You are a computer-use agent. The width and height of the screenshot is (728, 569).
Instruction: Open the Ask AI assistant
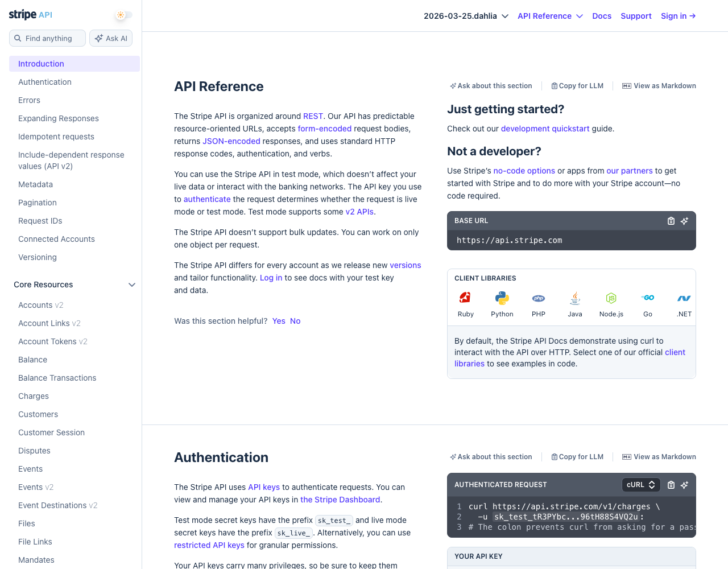point(111,38)
